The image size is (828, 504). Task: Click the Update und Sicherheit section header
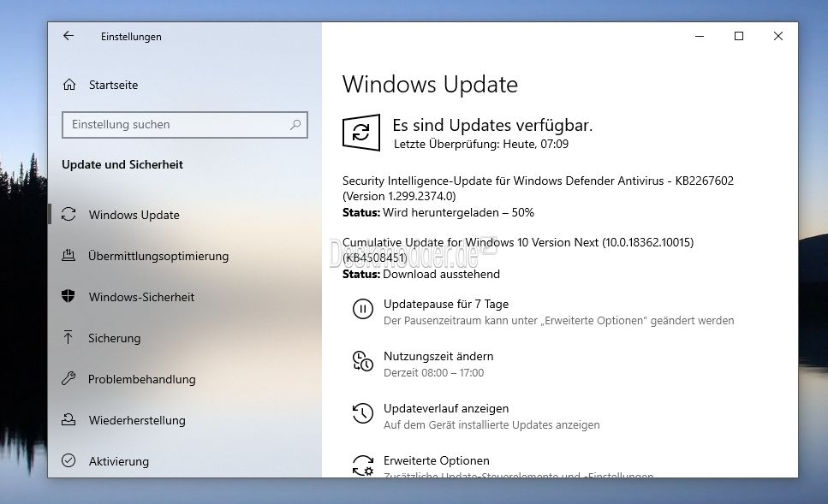(x=122, y=164)
